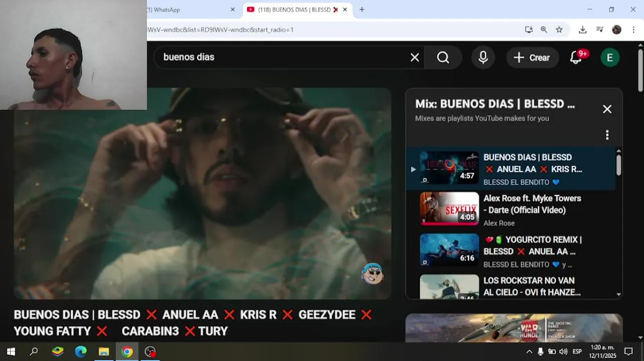Screen dimensions: 644x361
Task: Select YOGURCITO REMIX thumbnail in playlist
Action: pyautogui.click(x=449, y=250)
